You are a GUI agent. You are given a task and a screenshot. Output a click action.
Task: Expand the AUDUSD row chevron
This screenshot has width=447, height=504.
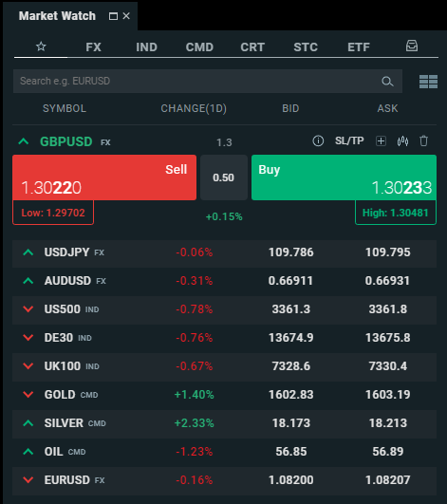tap(28, 281)
